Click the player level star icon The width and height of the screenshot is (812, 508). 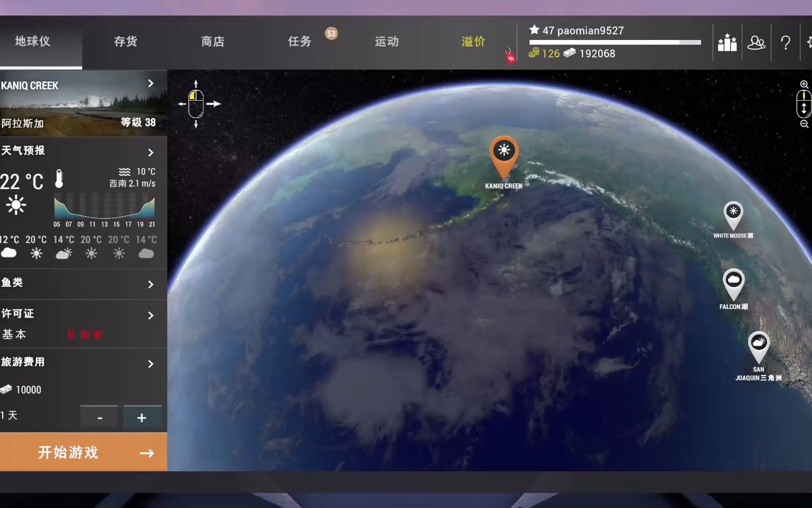(534, 30)
